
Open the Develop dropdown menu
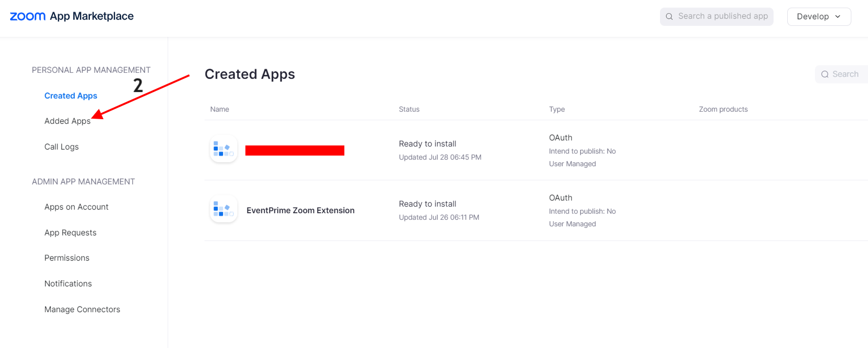(x=818, y=17)
